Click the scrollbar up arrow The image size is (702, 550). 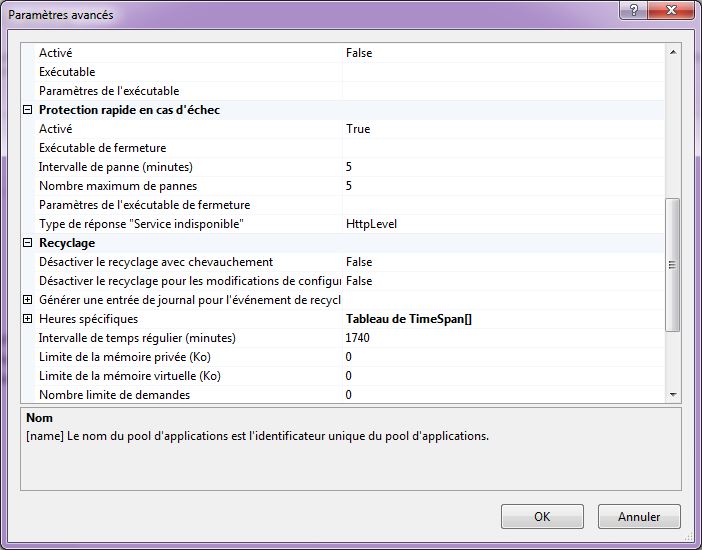(672, 52)
